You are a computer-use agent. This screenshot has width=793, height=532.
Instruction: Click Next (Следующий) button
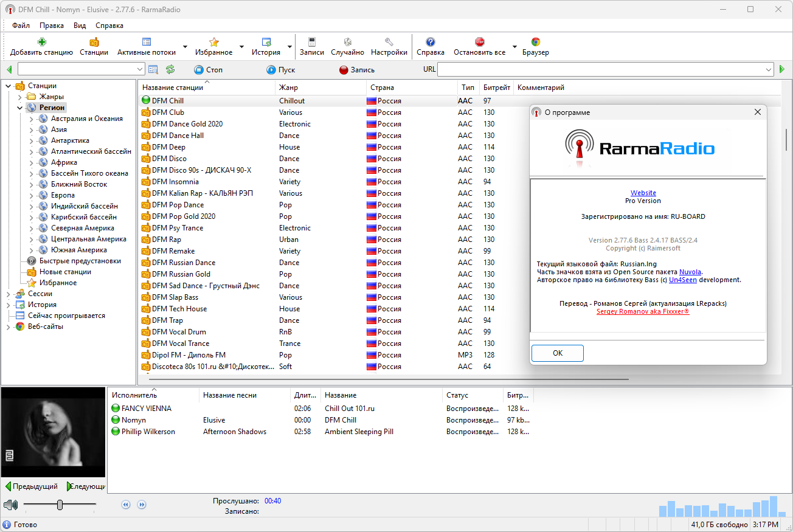(85, 486)
